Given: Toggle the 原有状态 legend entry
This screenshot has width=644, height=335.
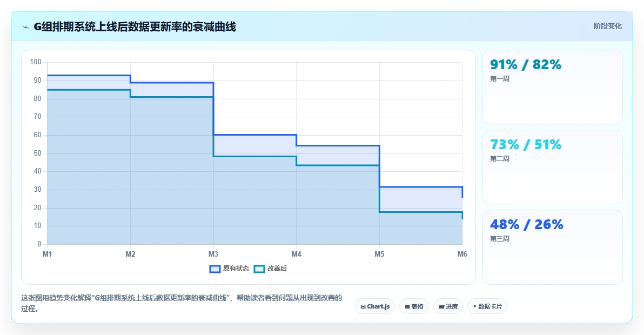Looking at the screenshot, I should 229,269.
